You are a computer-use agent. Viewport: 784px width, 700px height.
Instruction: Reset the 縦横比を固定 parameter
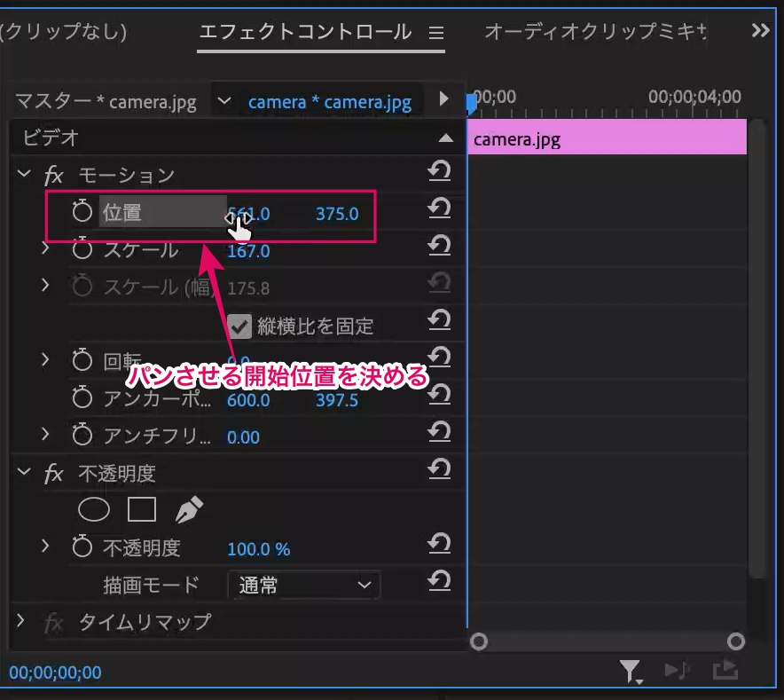439,320
